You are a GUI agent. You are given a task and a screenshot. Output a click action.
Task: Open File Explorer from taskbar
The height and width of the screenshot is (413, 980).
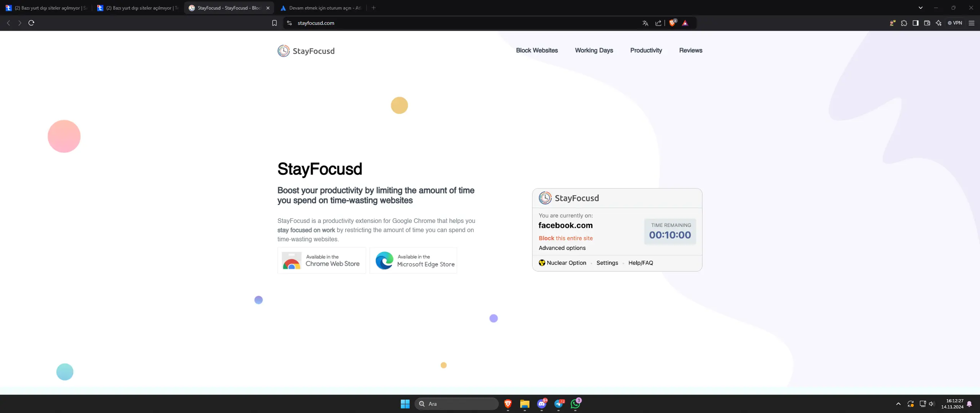525,404
